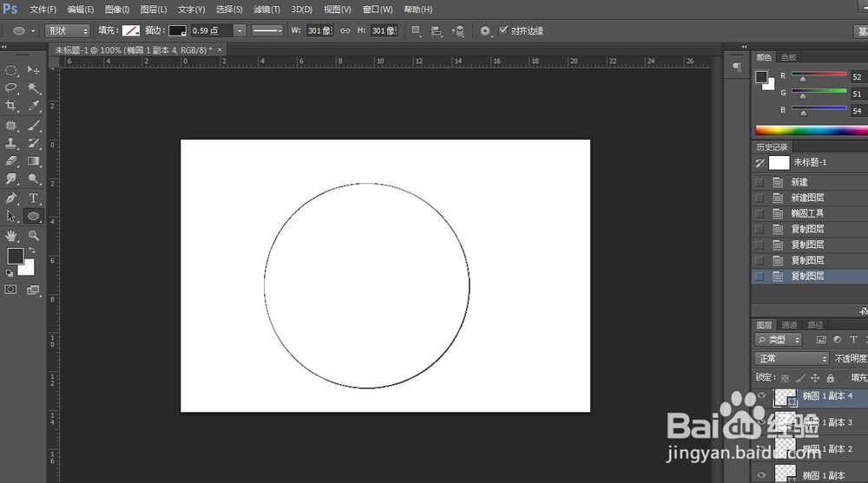This screenshot has height=483, width=868.
Task: Collapse the toolbox panel arrows
Action: click(x=3, y=47)
